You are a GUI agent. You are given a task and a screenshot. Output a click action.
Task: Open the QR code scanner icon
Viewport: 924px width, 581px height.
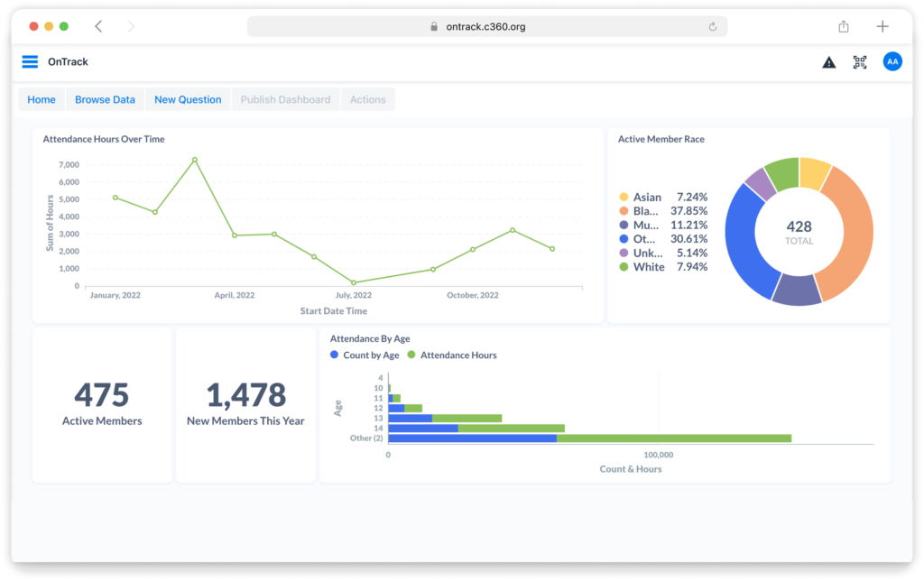pos(860,62)
